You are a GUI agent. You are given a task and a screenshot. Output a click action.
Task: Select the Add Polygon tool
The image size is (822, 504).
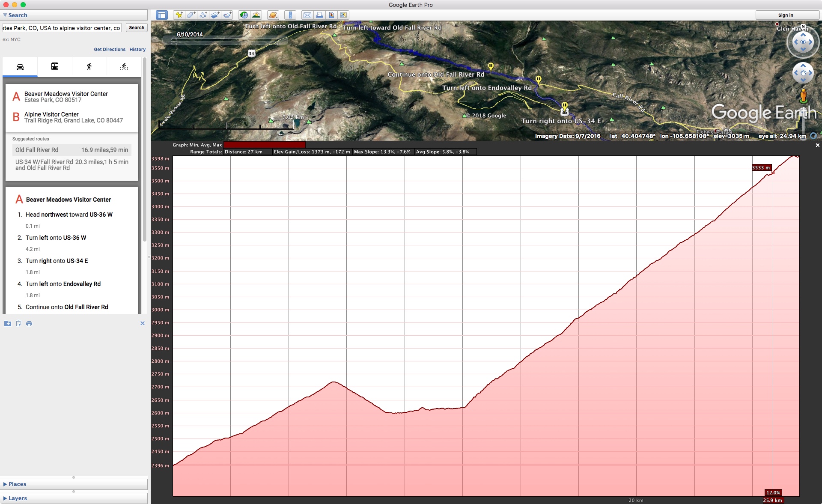191,15
